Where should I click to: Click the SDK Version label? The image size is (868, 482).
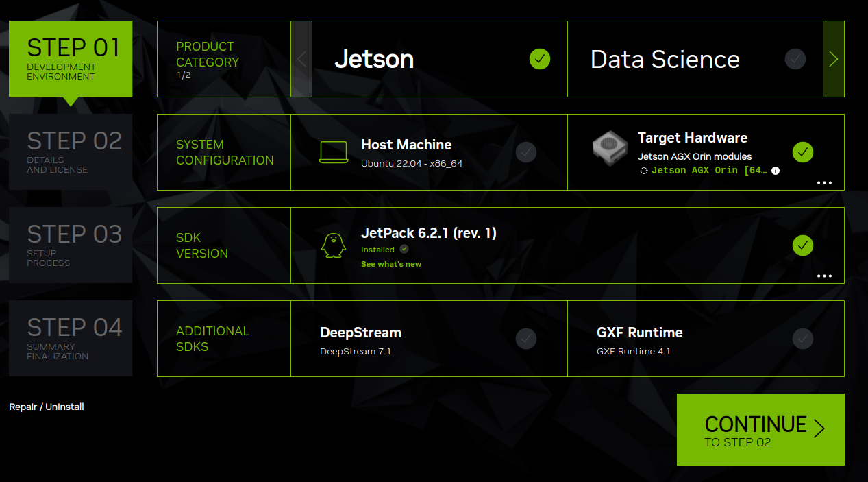coord(202,245)
